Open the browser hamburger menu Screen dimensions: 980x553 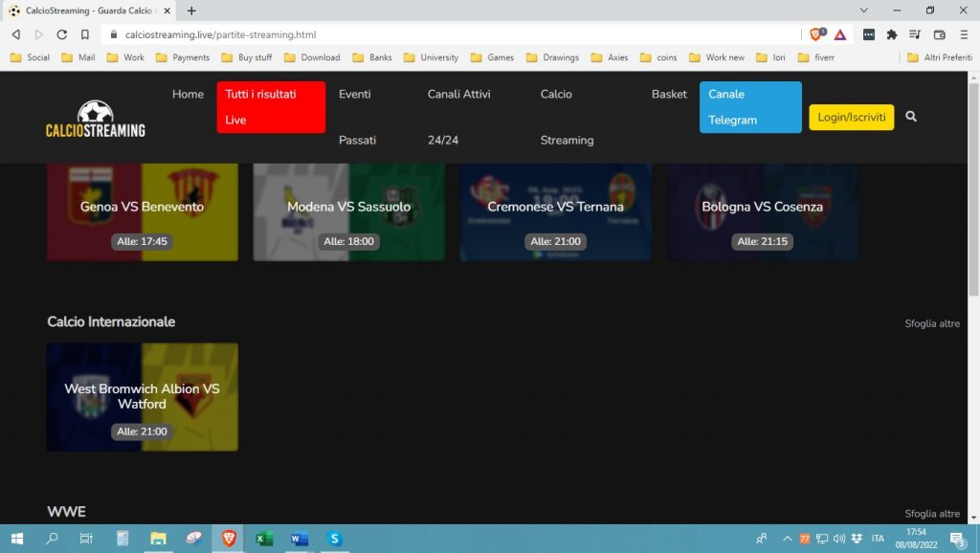(x=964, y=33)
